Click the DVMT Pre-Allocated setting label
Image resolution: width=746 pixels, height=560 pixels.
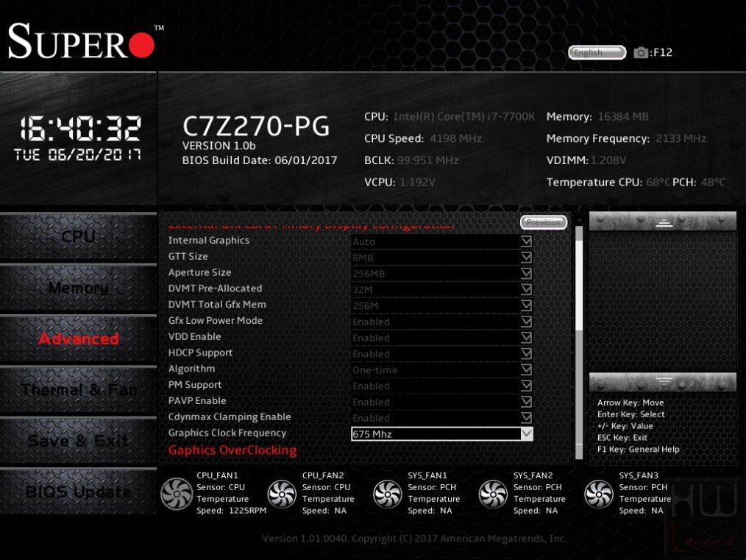[x=215, y=288]
